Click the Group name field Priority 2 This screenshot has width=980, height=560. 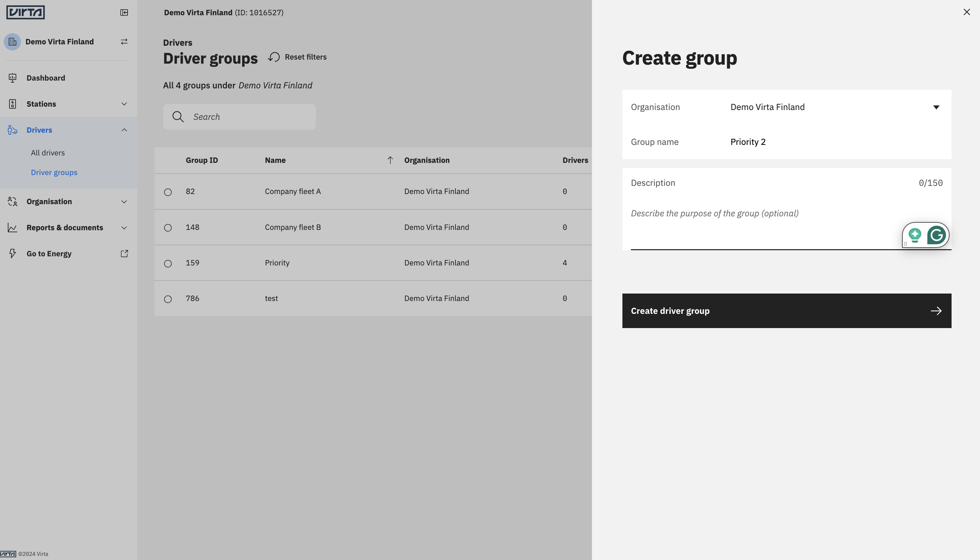click(836, 142)
